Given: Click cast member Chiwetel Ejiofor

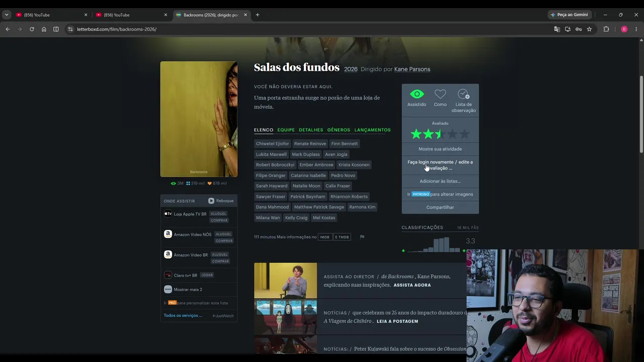Looking at the screenshot, I should [273, 144].
